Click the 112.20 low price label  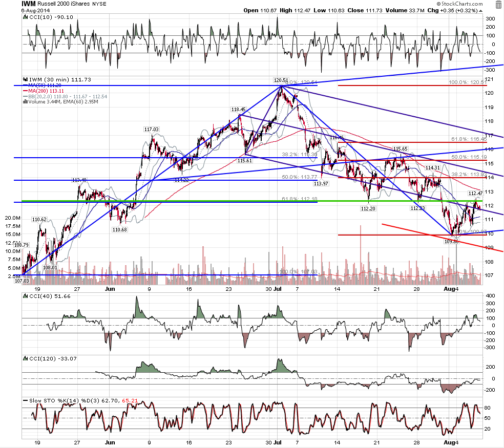(x=368, y=208)
